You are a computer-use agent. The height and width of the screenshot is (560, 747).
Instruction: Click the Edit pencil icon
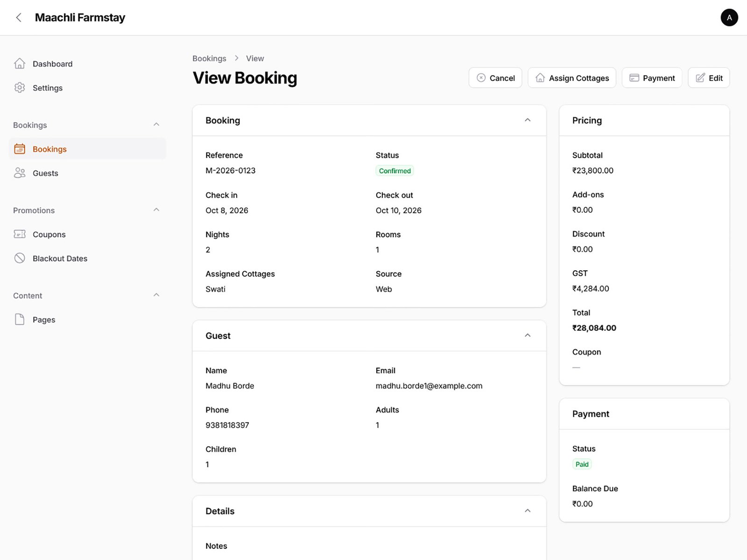[700, 78]
